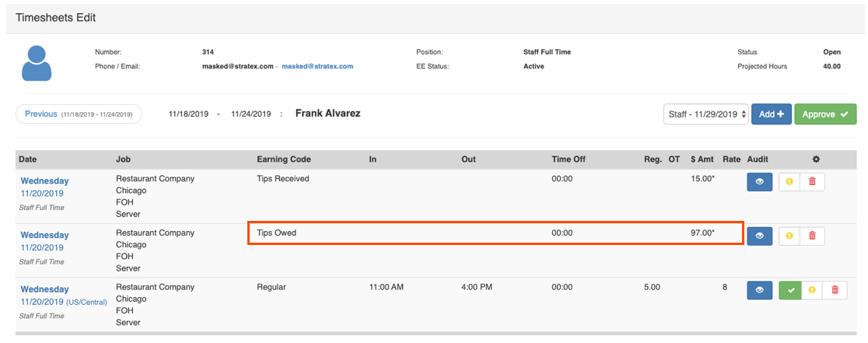Click the Add button

tap(771, 114)
